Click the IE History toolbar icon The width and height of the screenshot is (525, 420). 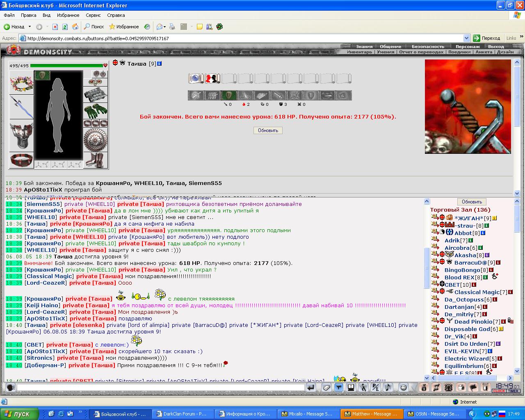(x=147, y=27)
